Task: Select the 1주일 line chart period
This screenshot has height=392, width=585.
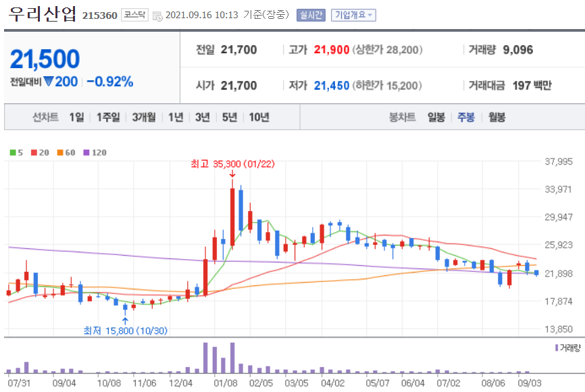Action: (x=108, y=117)
